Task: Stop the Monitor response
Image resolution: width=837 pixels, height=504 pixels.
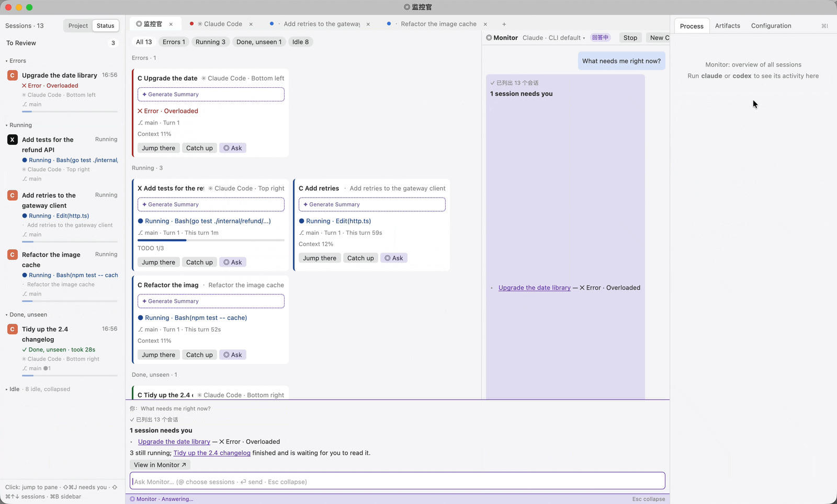Action: tap(630, 38)
